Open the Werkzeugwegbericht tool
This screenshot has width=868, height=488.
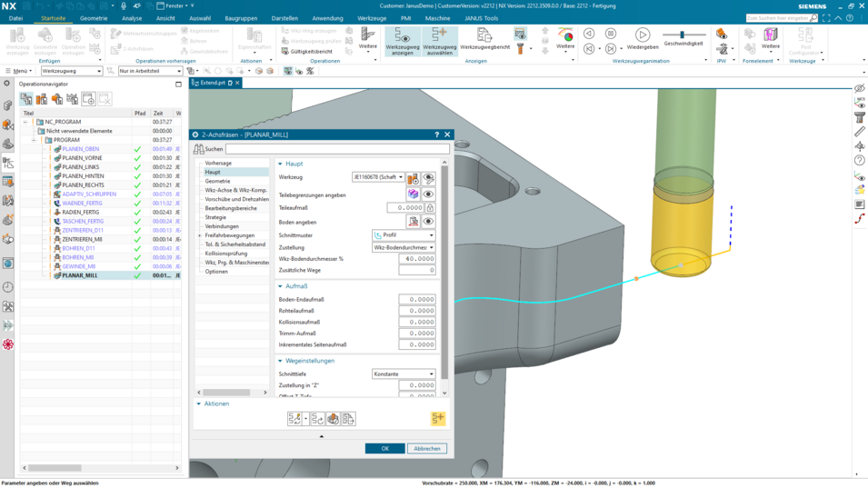pyautogui.click(x=485, y=39)
